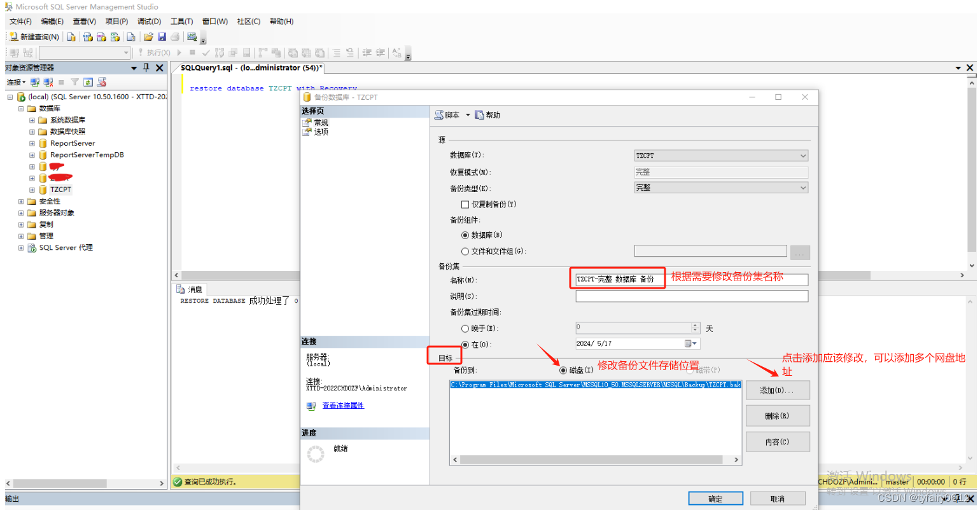Pin the Object Explorer panel with pushpin

point(146,67)
